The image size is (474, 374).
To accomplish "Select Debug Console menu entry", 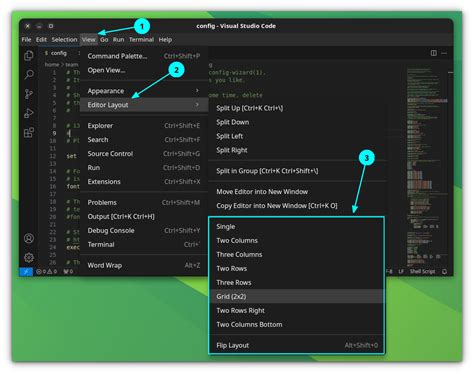I will 144,230.
